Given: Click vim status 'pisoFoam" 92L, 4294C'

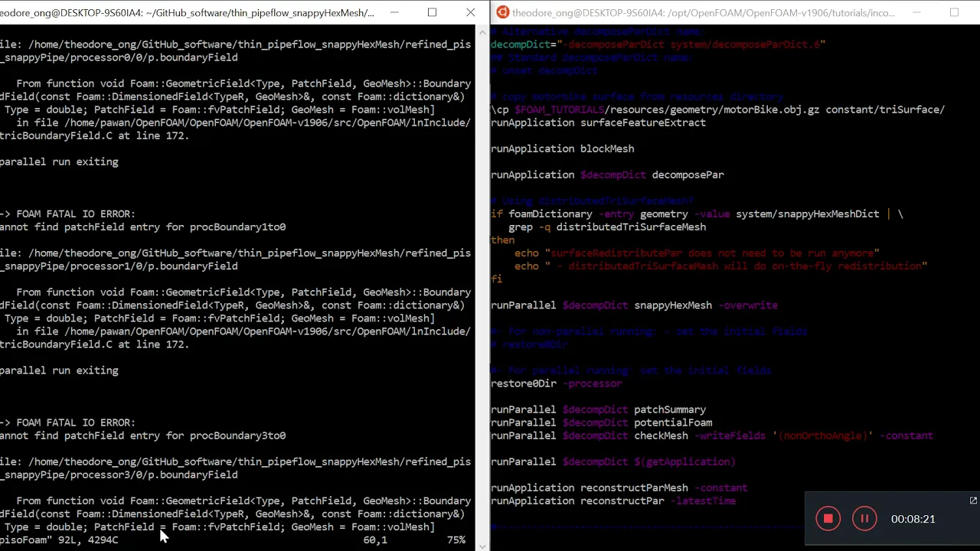Looking at the screenshot, I should [59, 540].
